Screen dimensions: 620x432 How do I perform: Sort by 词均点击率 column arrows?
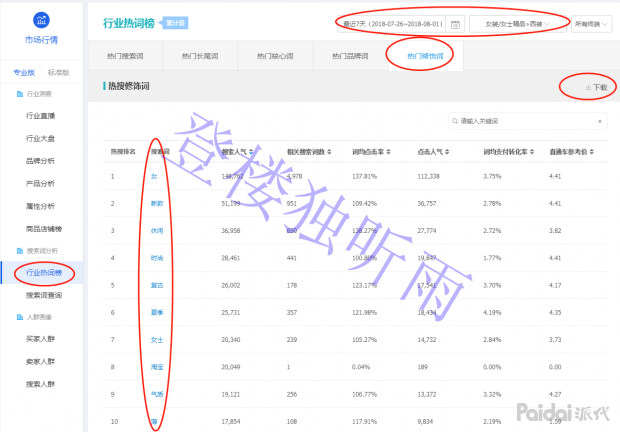click(x=388, y=152)
